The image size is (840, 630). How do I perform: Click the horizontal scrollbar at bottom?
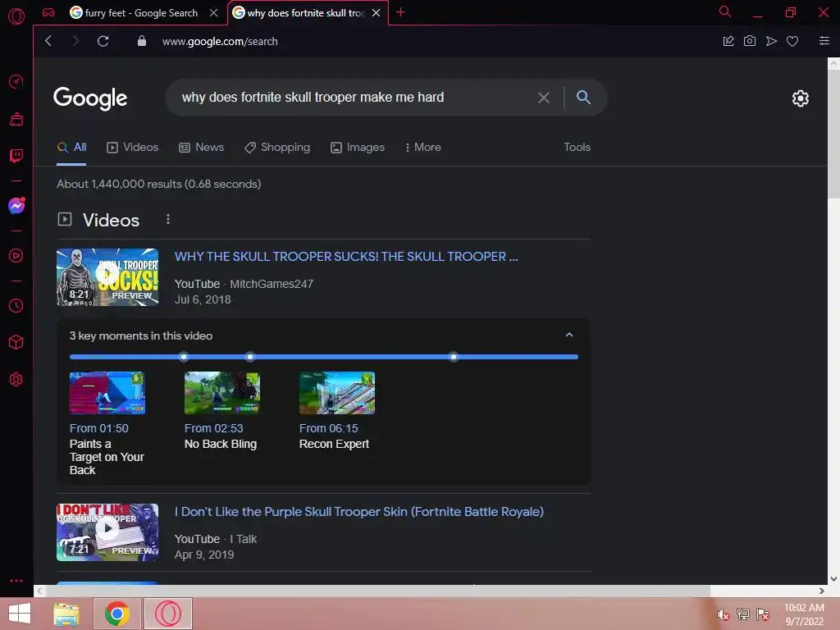[377, 591]
